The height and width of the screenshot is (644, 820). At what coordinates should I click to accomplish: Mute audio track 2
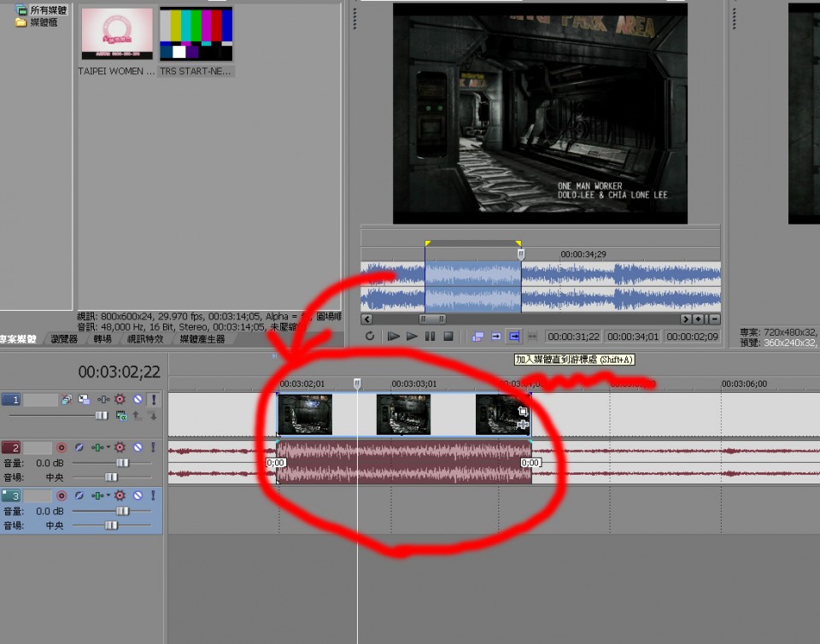(137, 448)
